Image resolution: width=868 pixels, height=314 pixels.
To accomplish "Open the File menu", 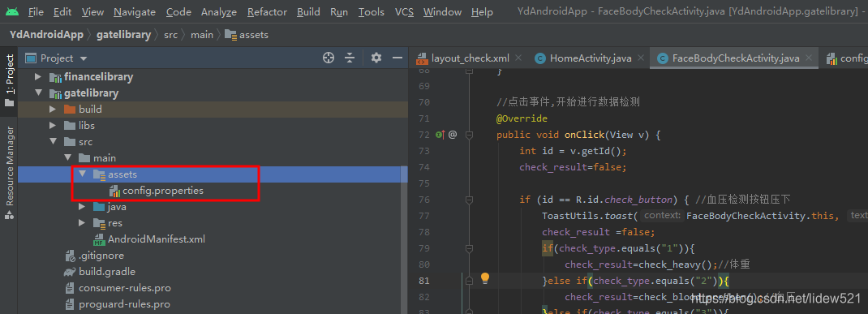I will (x=36, y=11).
